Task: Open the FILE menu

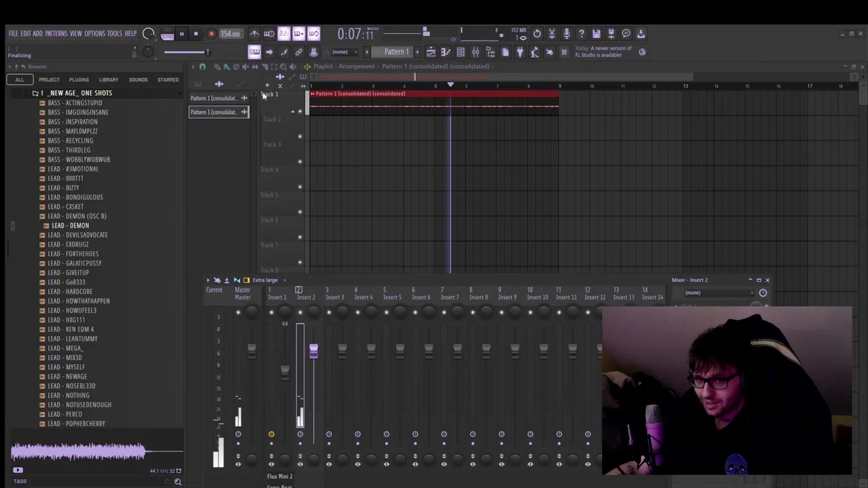Action: (x=13, y=33)
